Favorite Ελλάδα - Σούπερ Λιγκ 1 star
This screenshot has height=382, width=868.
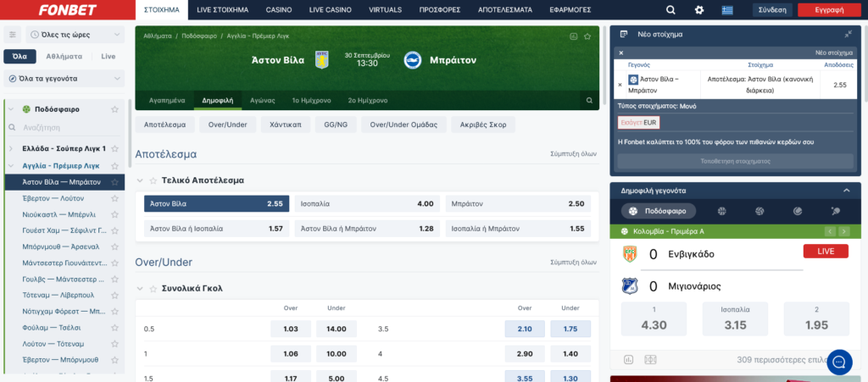point(114,149)
